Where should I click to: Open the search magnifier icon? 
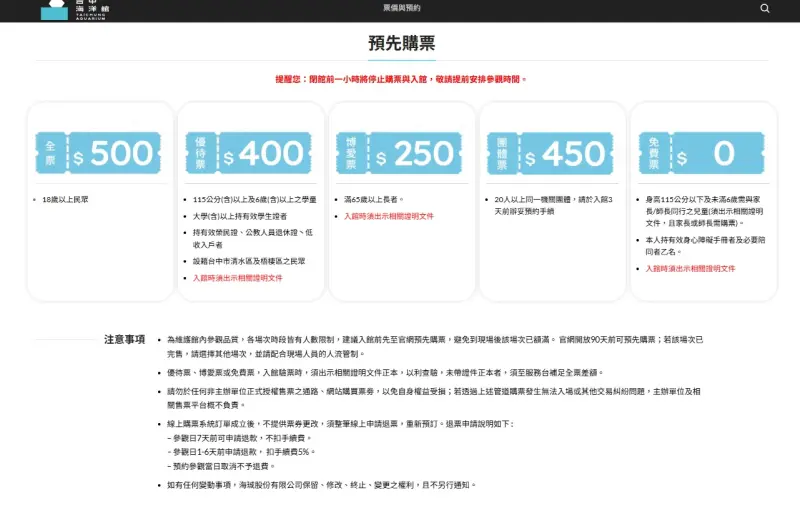[x=764, y=8]
